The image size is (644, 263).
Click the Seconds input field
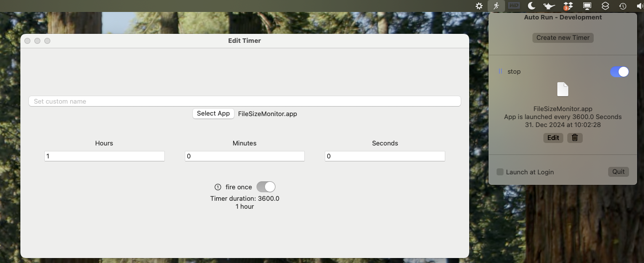pos(385,156)
